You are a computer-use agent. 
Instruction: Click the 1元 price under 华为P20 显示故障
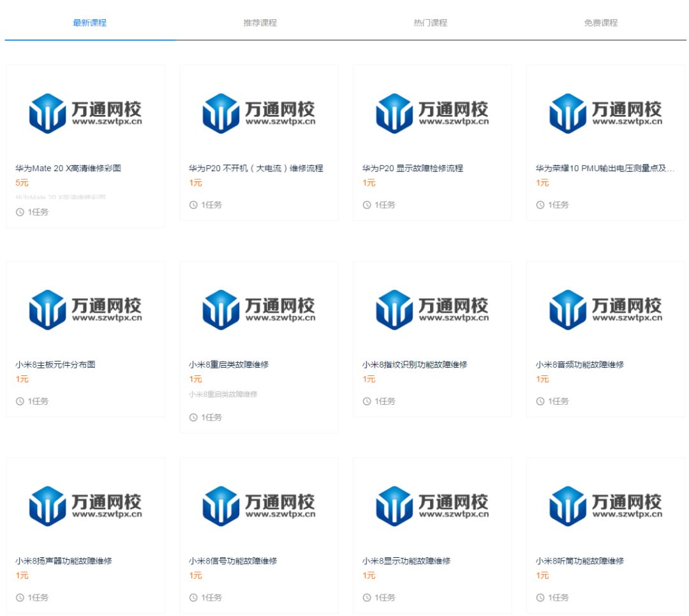[x=369, y=183]
